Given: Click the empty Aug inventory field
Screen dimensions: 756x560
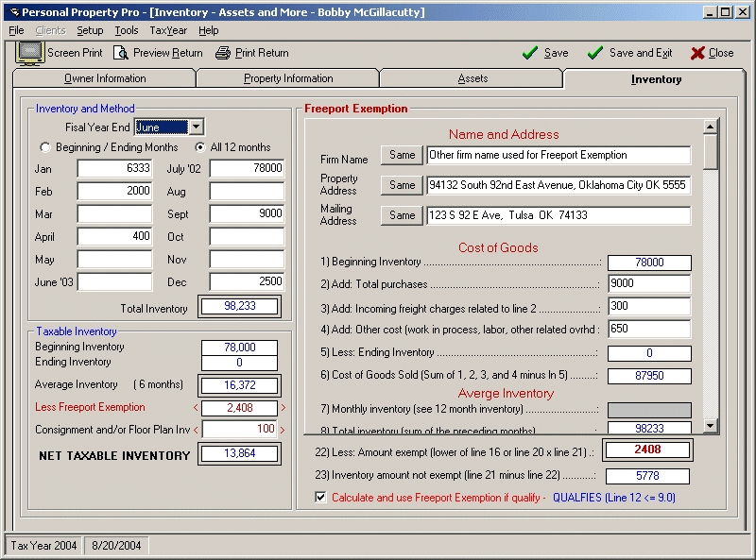Looking at the screenshot, I should point(247,191).
